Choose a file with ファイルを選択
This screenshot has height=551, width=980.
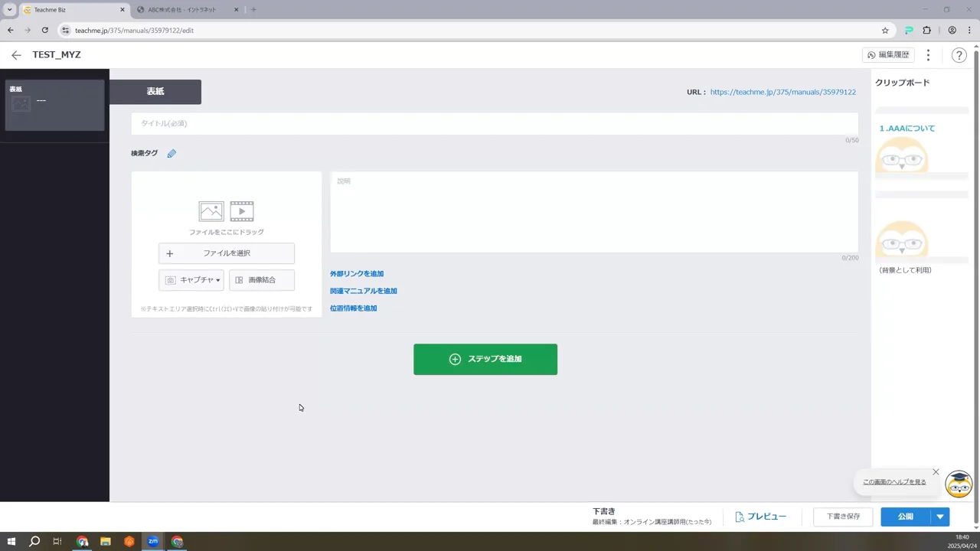tap(227, 253)
